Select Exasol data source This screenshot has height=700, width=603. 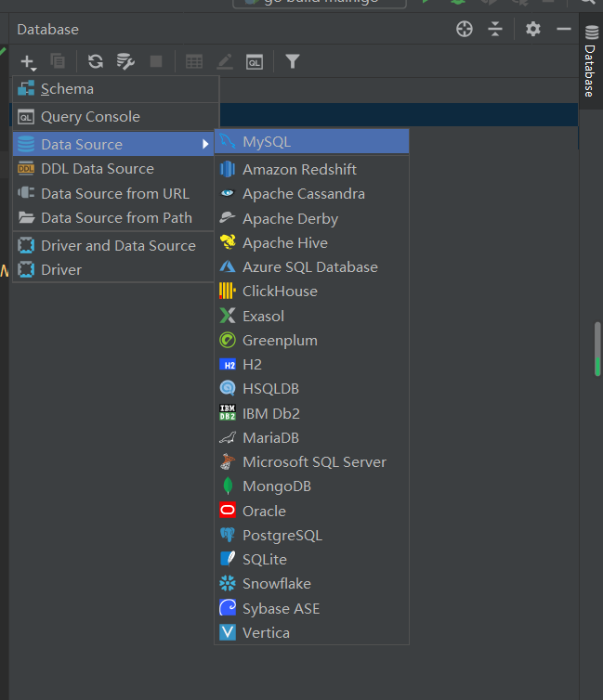312,316
